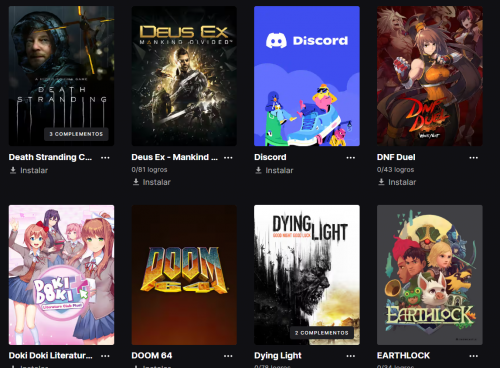The width and height of the screenshot is (500, 368).
Task: Open the Discord tile image
Action: pos(307,76)
